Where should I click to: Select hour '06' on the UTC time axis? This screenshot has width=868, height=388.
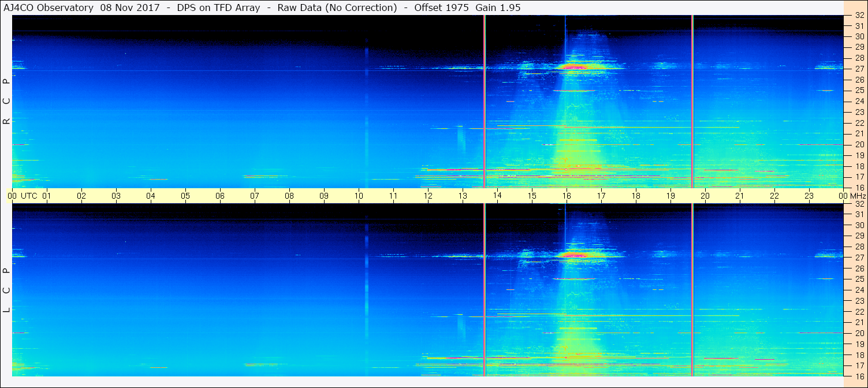pyautogui.click(x=220, y=196)
